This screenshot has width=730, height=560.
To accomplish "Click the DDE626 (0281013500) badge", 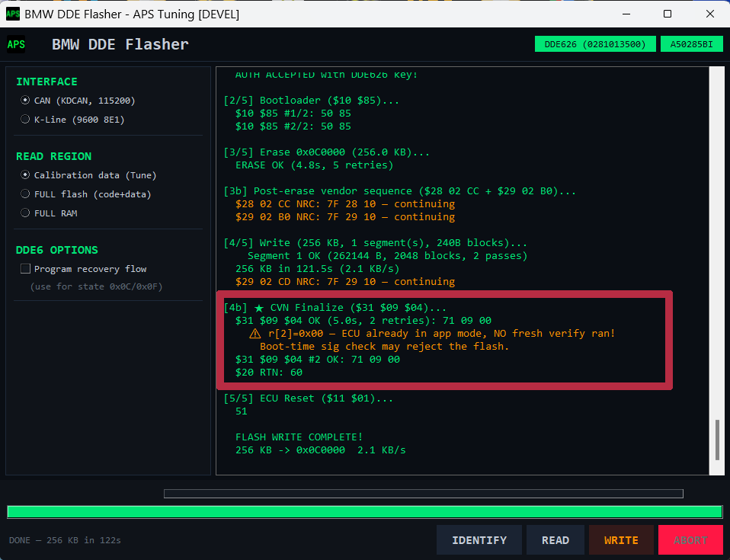I will (x=595, y=44).
